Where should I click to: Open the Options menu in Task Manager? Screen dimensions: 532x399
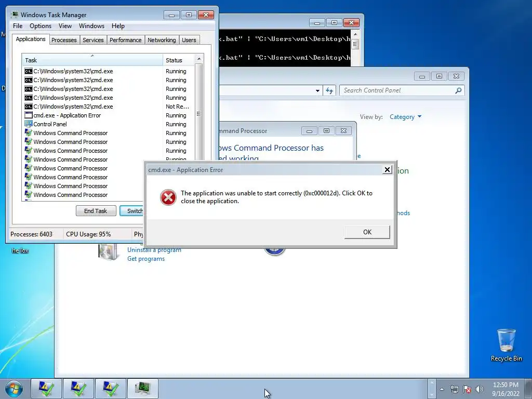point(41,26)
